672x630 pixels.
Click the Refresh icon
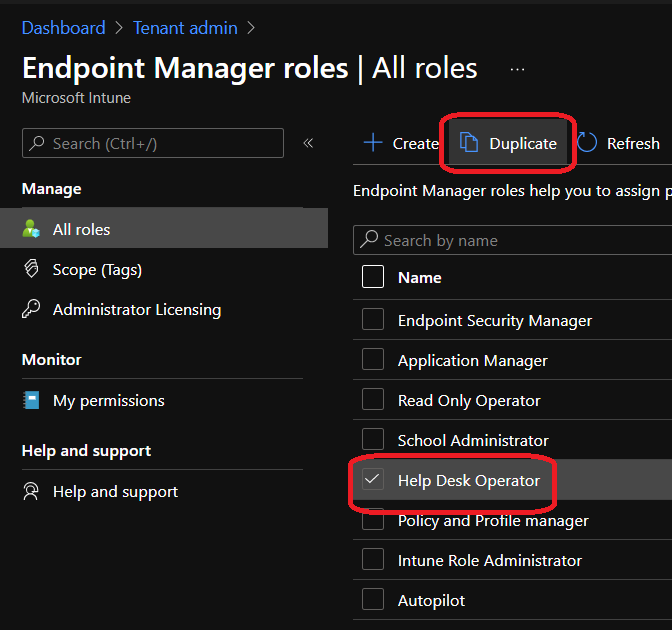588,143
